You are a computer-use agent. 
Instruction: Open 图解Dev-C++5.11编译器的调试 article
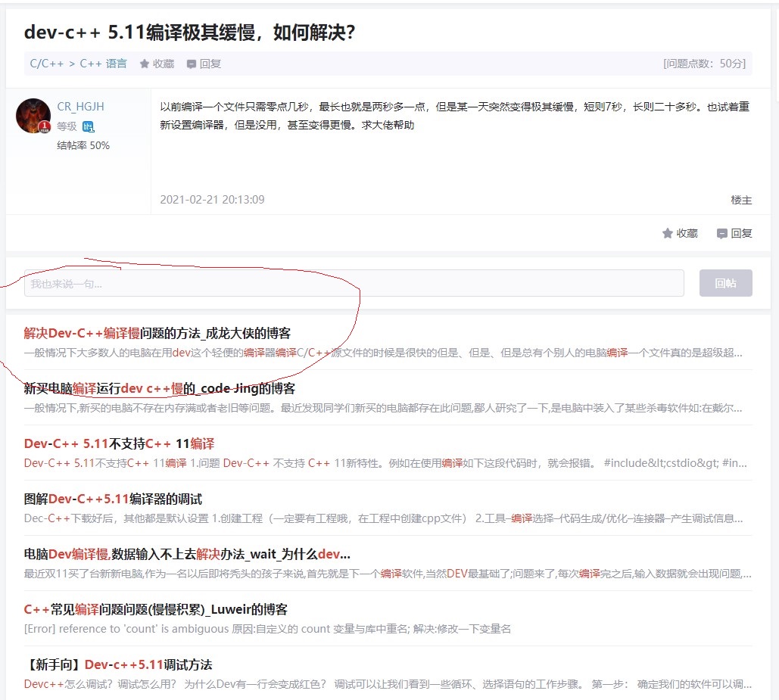[114, 499]
